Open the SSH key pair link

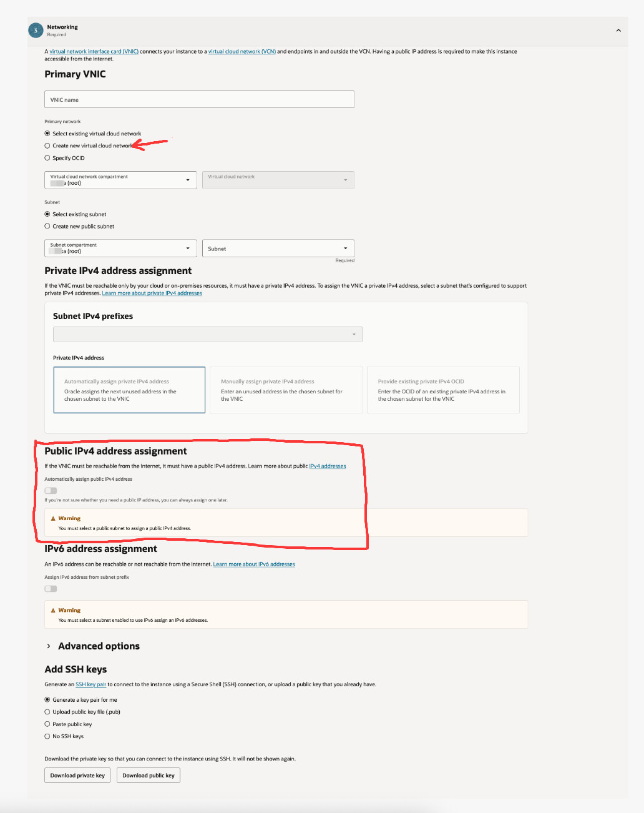[x=91, y=684]
